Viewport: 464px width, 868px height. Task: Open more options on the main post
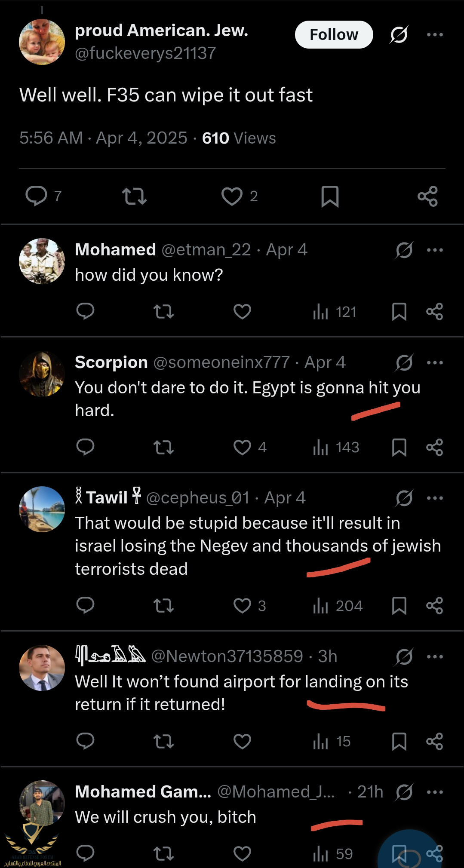[435, 34]
